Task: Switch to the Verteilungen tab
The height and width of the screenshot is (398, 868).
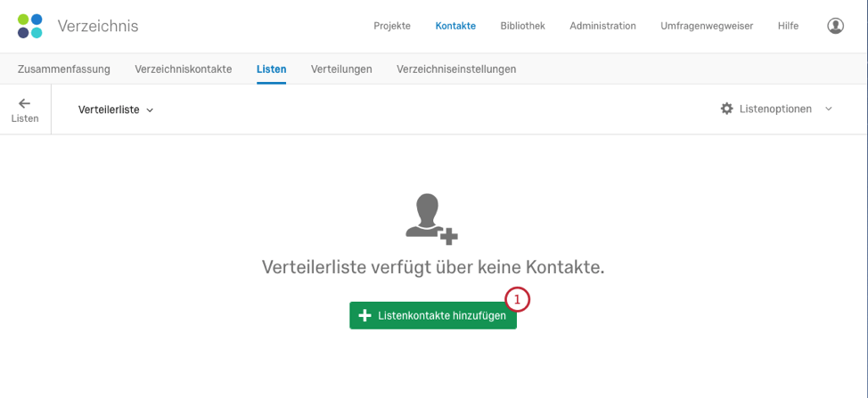Action: coord(341,69)
